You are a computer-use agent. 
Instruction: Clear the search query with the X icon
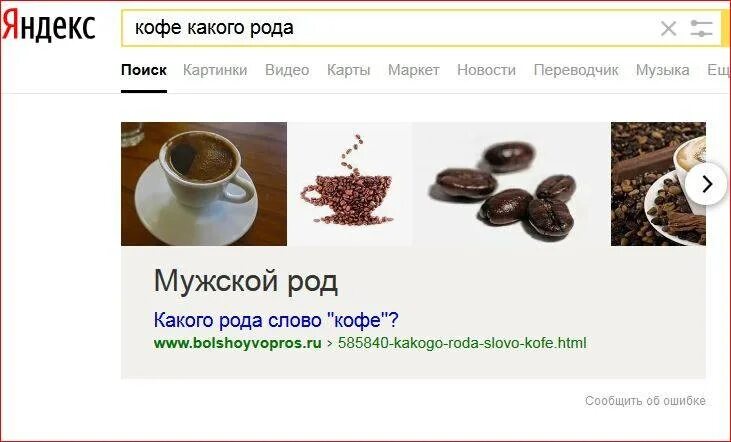click(x=669, y=28)
